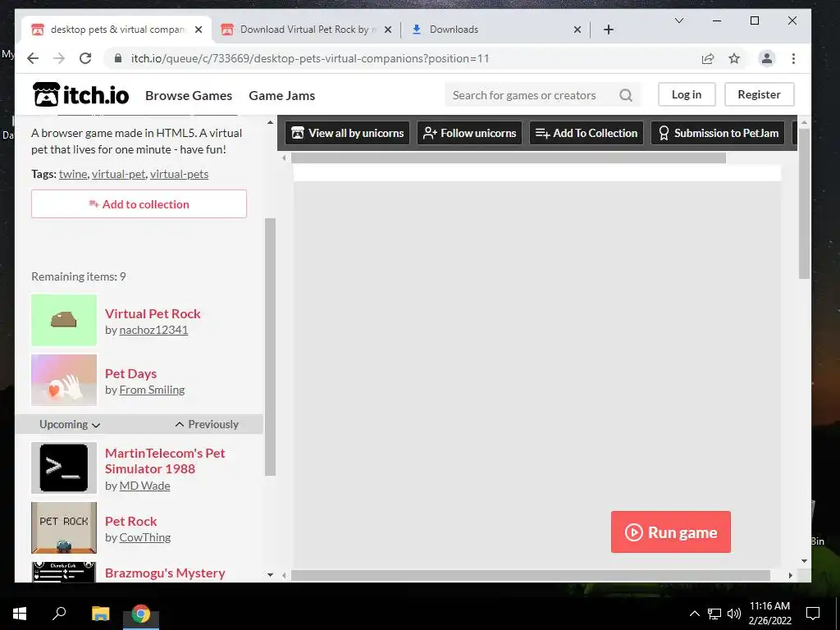
Task: Click Pet Days thumbnail
Action: tap(64, 380)
